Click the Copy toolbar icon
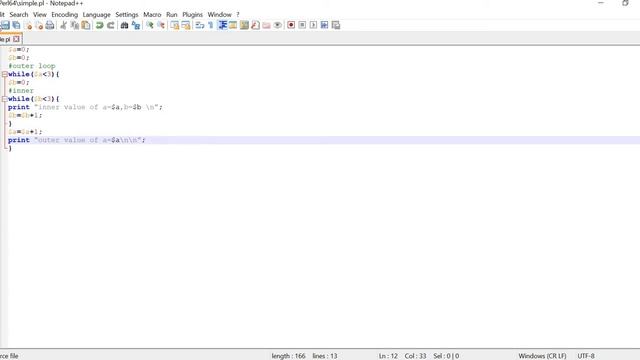This screenshot has height=360, width=640. (75, 25)
